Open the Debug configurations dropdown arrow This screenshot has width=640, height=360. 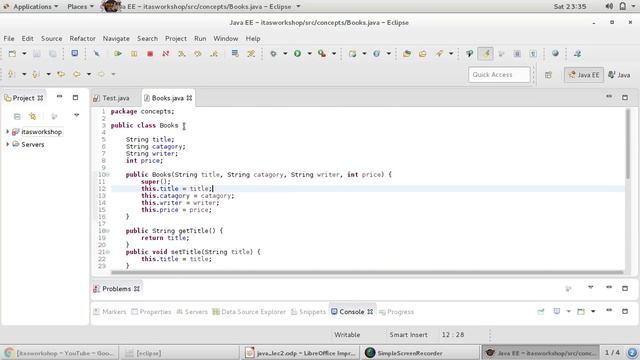tap(285, 53)
